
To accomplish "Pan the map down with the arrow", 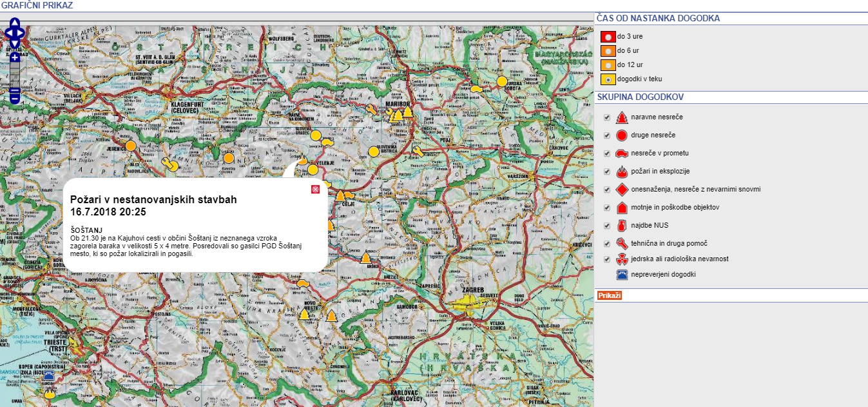I will point(15,44).
